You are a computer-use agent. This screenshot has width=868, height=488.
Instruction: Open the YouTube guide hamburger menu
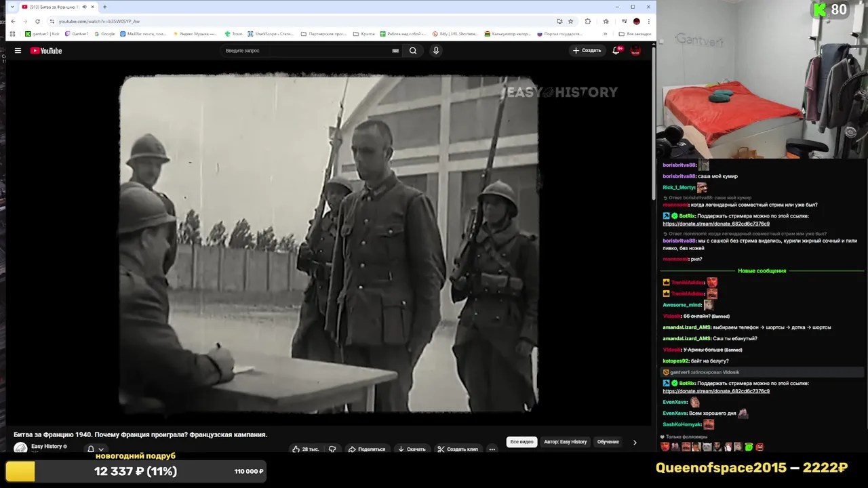pyautogui.click(x=18, y=51)
